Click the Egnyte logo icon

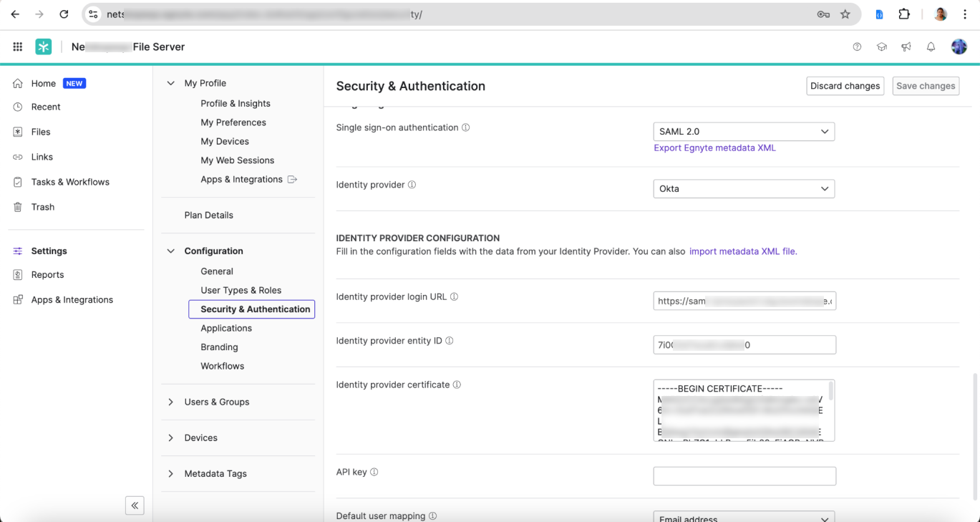(x=44, y=47)
